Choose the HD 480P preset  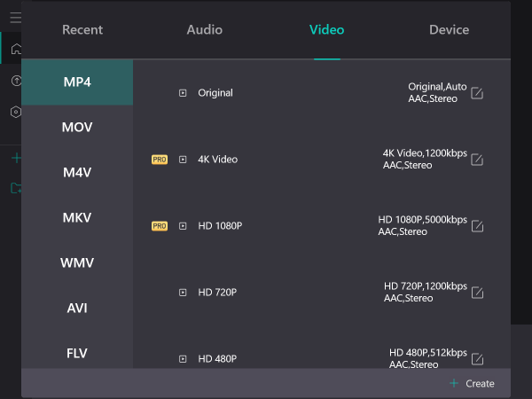coord(217,359)
